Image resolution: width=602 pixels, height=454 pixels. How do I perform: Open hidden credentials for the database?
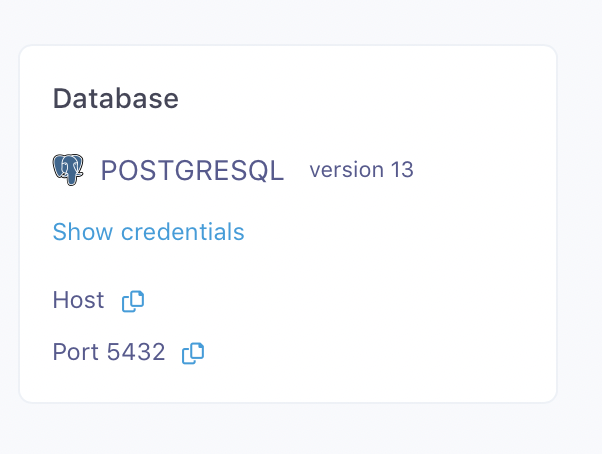point(148,232)
